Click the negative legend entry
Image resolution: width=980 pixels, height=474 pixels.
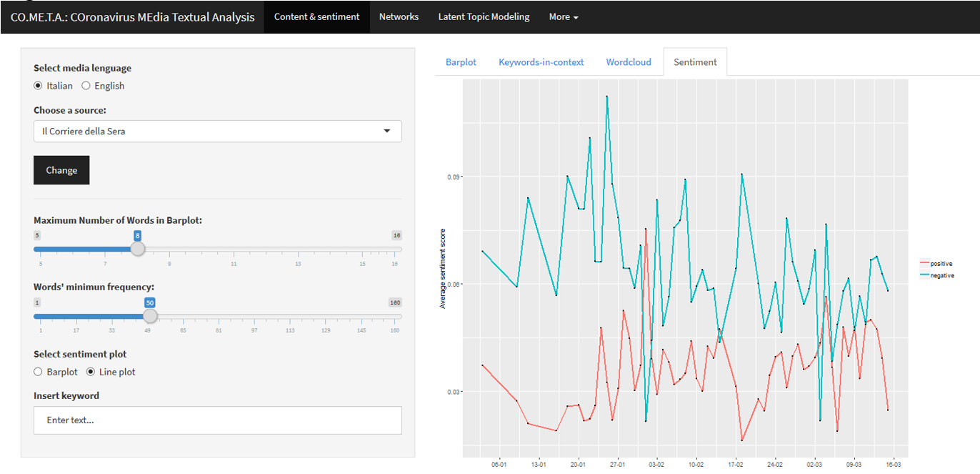(937, 275)
